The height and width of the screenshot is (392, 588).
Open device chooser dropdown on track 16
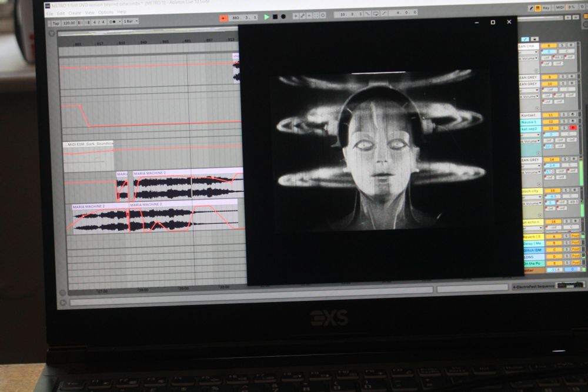point(533,228)
